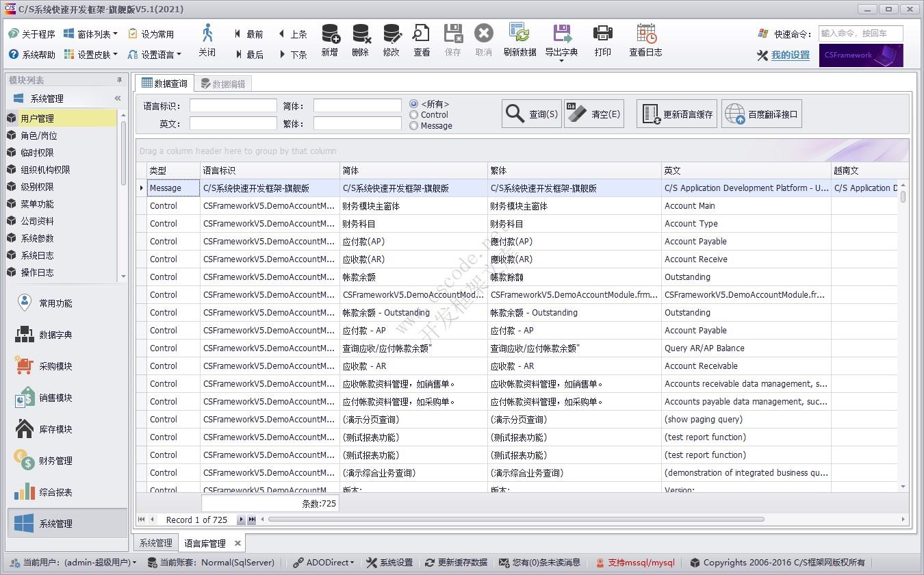Click the 修改 (Modify) toolbar icon

392,41
